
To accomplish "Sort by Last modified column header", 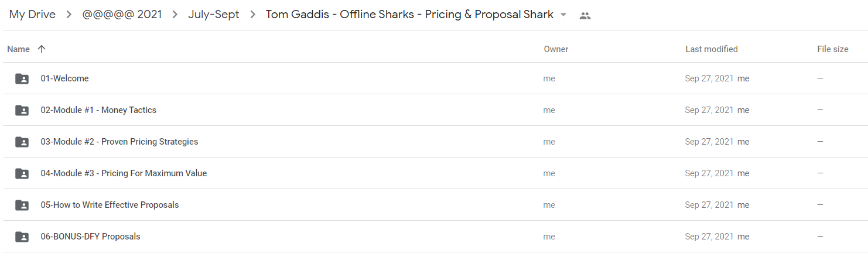I will tap(712, 49).
